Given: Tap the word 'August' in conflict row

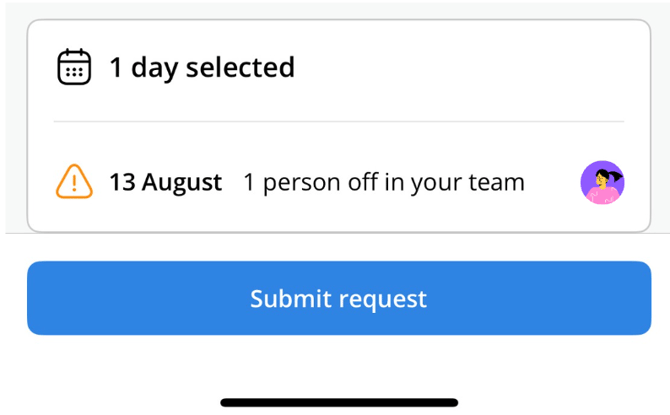Looking at the screenshot, I should coord(182,183).
